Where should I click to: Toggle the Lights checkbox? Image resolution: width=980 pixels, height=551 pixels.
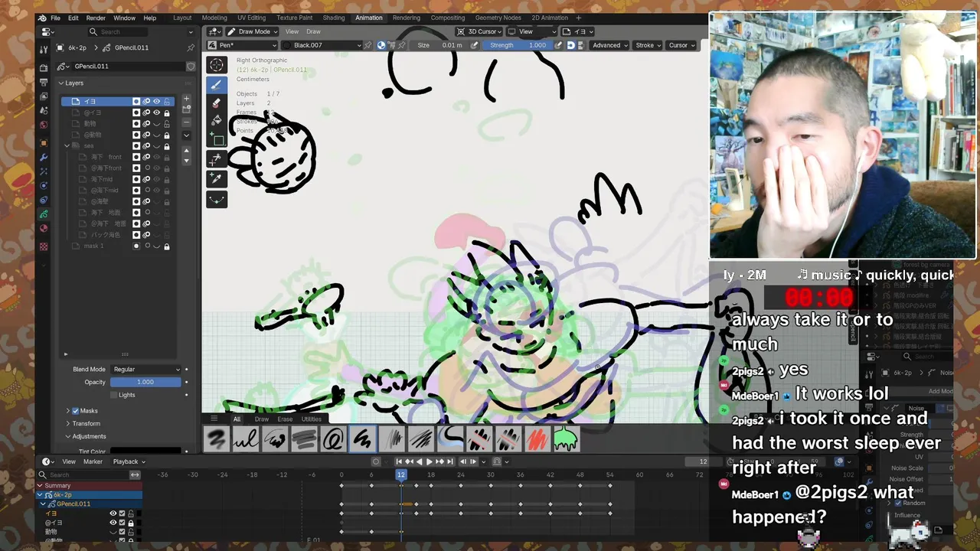[x=114, y=395]
